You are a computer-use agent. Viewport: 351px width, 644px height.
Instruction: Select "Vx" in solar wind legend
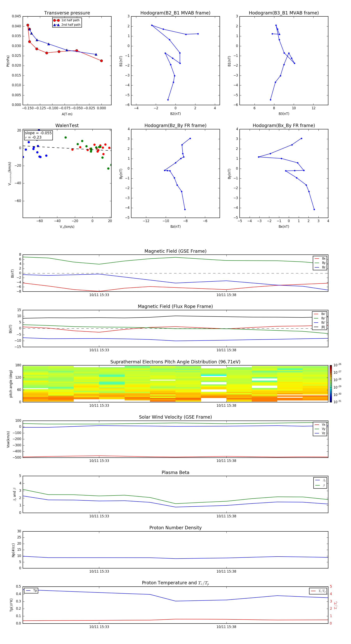(x=320, y=424)
